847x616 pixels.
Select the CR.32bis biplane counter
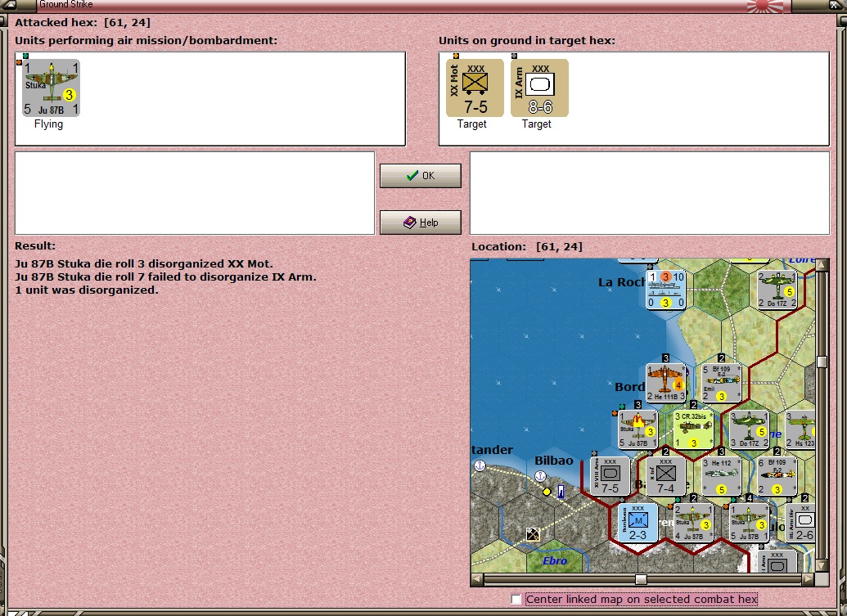(694, 429)
